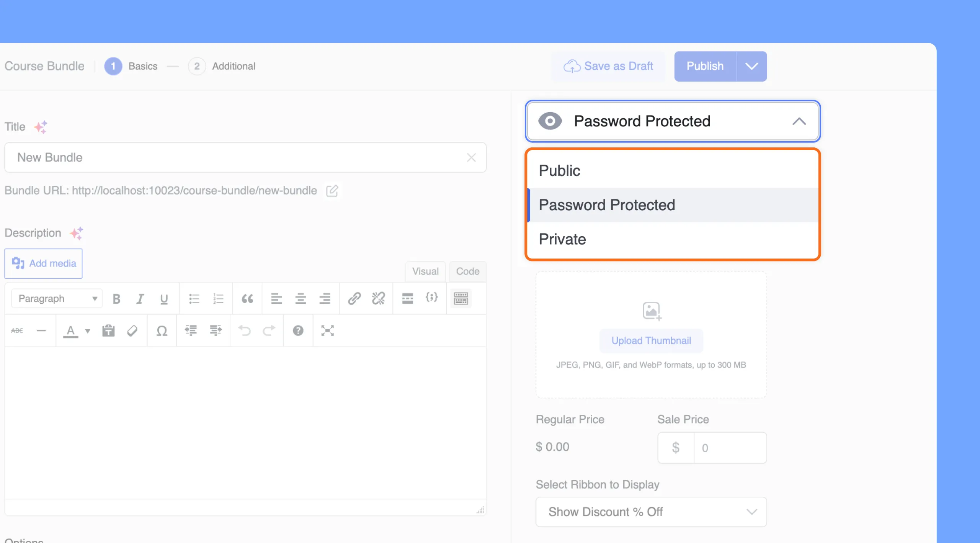The width and height of the screenshot is (980, 543).
Task: Insert a bulleted list
Action: [194, 299]
